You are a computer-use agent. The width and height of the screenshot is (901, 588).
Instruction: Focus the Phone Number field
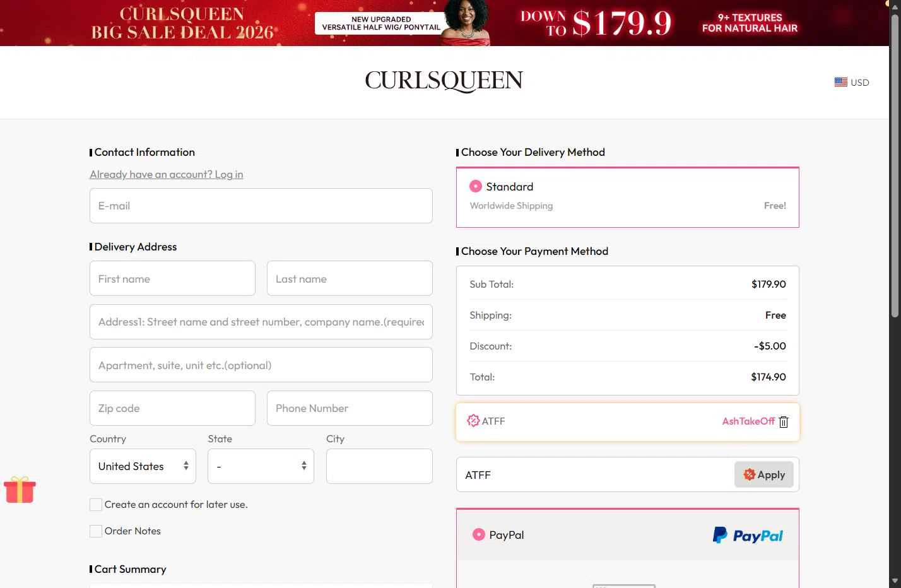[x=350, y=408]
